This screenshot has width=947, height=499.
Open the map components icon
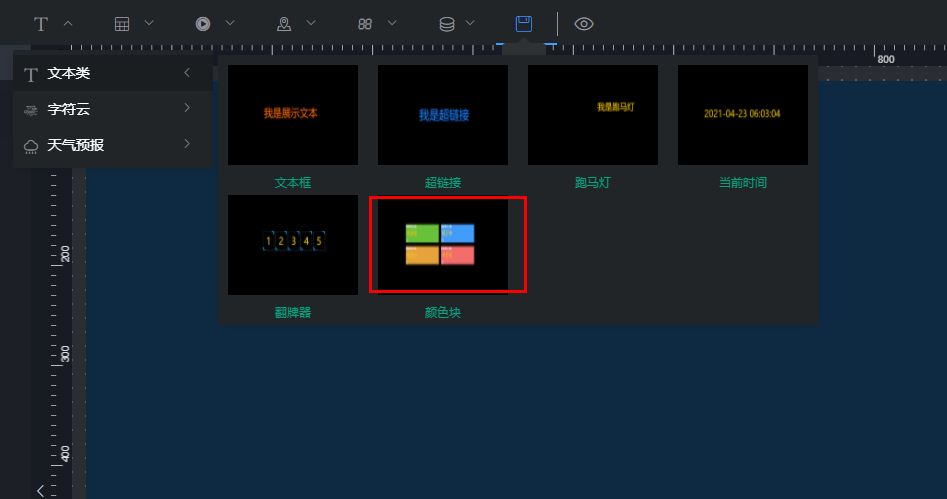(x=284, y=24)
